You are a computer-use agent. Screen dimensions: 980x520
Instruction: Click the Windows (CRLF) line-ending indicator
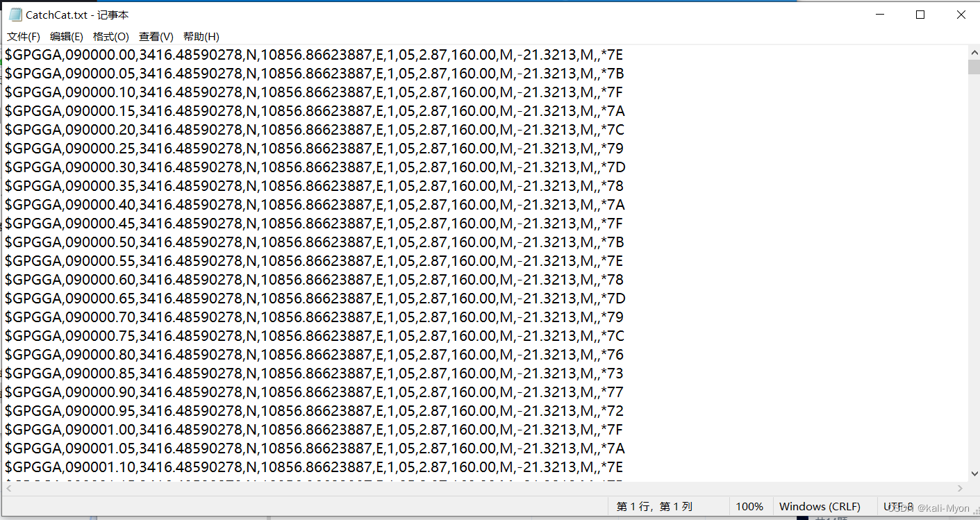pos(820,506)
